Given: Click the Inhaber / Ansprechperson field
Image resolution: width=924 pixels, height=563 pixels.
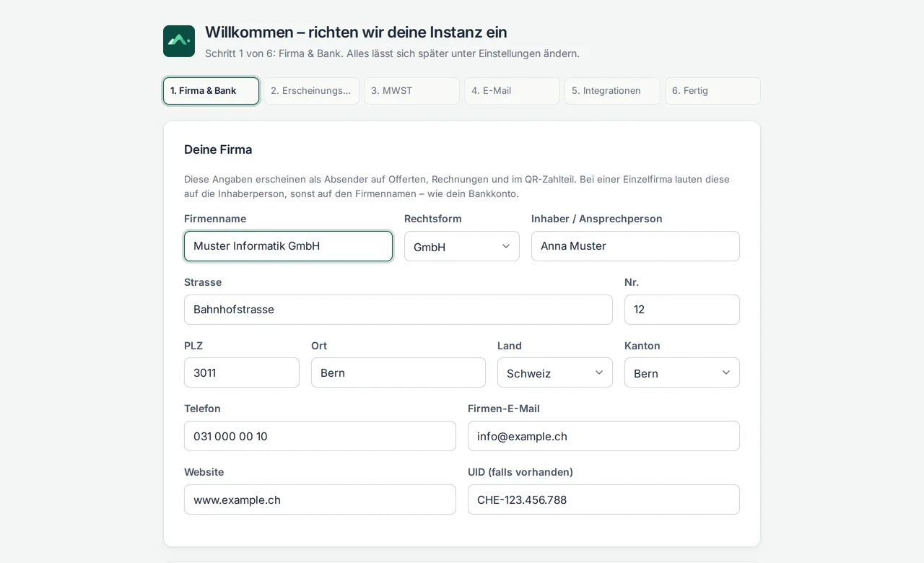Looking at the screenshot, I should tap(635, 246).
